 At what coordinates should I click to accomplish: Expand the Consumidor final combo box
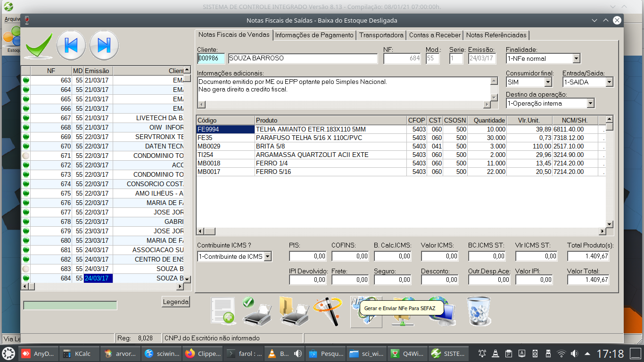click(x=548, y=82)
